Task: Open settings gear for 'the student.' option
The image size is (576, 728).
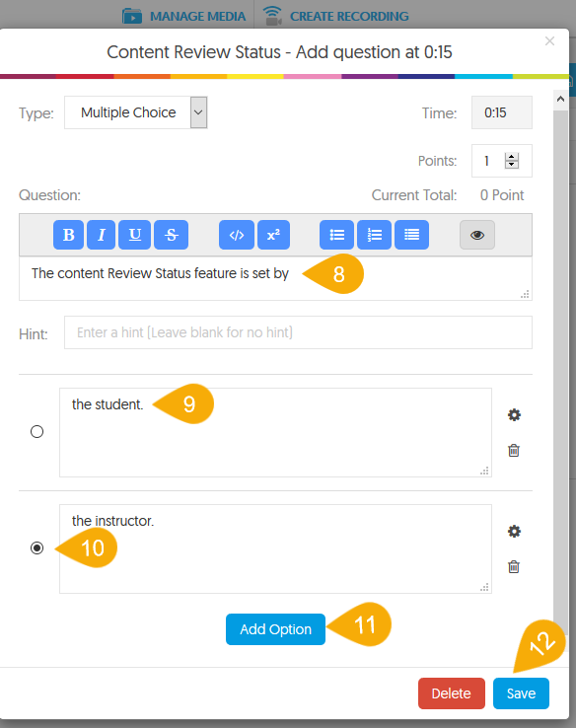Action: click(514, 414)
